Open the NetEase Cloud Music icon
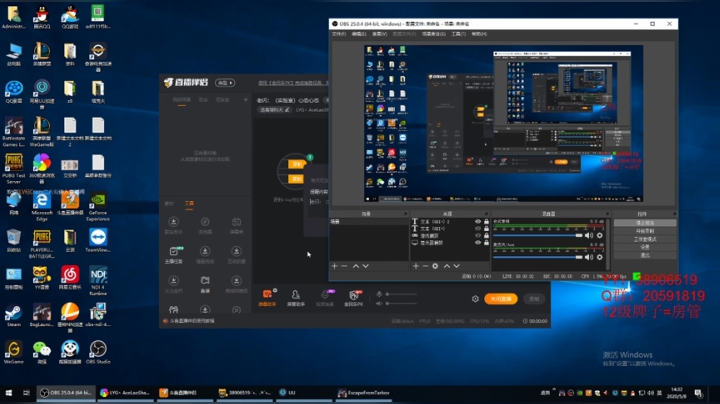The width and height of the screenshot is (720, 404). click(x=70, y=278)
